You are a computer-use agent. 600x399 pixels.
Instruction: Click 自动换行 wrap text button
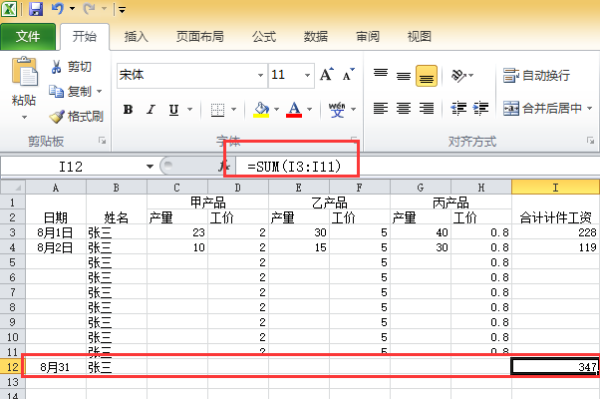tap(536, 75)
